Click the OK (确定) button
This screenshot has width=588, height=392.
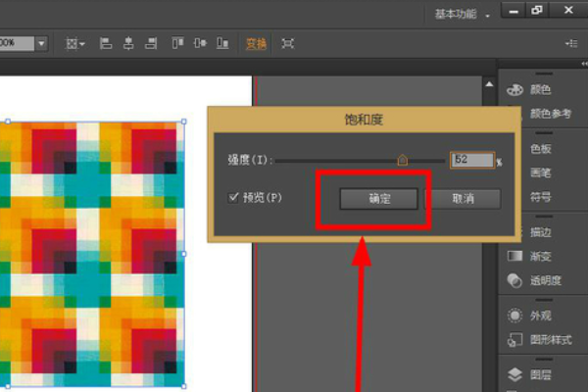[x=378, y=198]
